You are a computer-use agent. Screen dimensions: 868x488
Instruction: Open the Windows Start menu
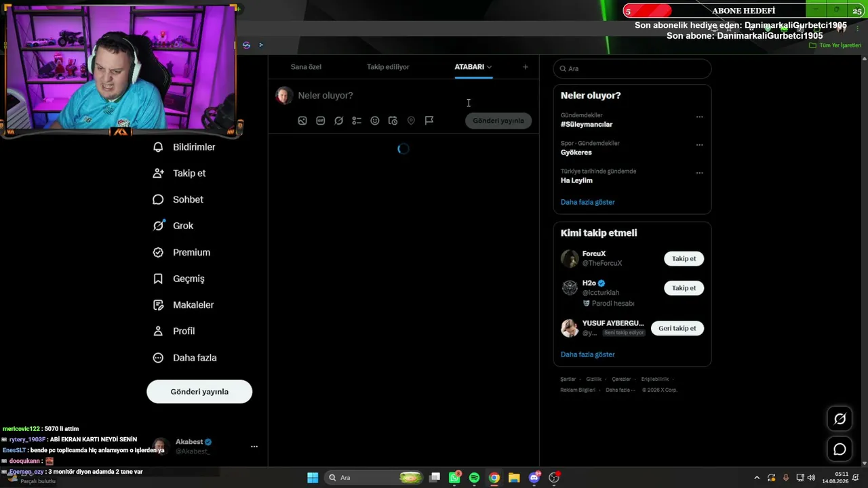coord(313,478)
